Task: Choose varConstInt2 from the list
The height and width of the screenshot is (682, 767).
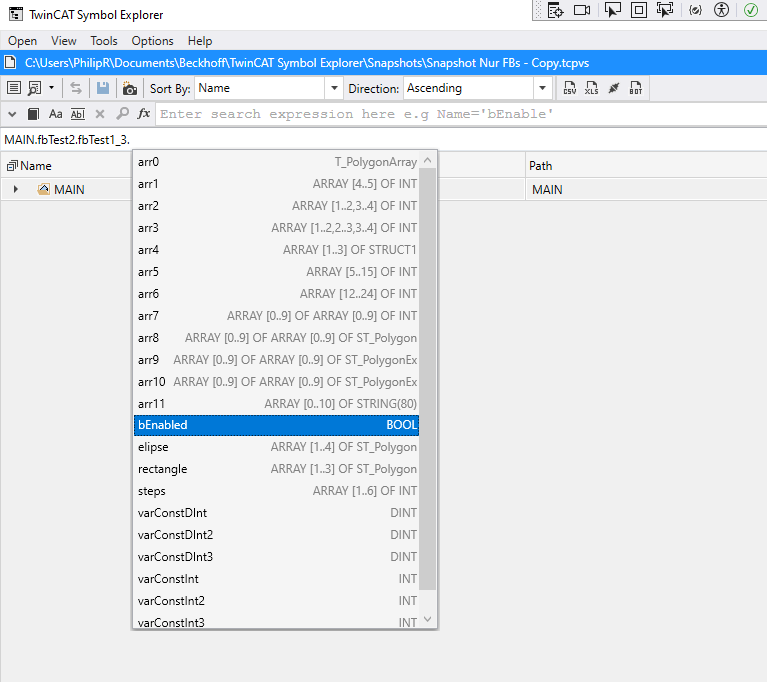Action: click(277, 601)
